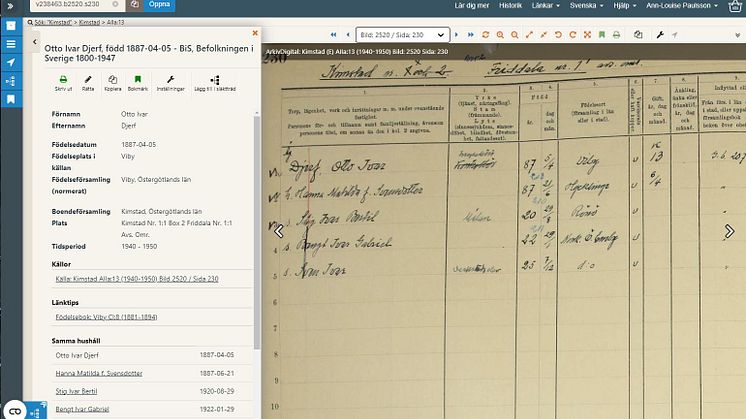Jump to the first image with the double-left arrow

click(x=334, y=35)
